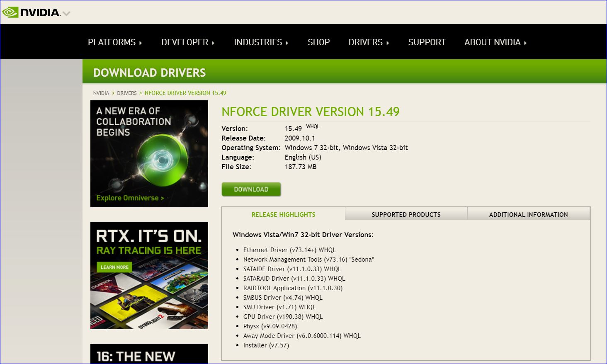This screenshot has height=364, width=607.
Task: Click the DRIVERS breadcrumb link
Action: [x=127, y=93]
